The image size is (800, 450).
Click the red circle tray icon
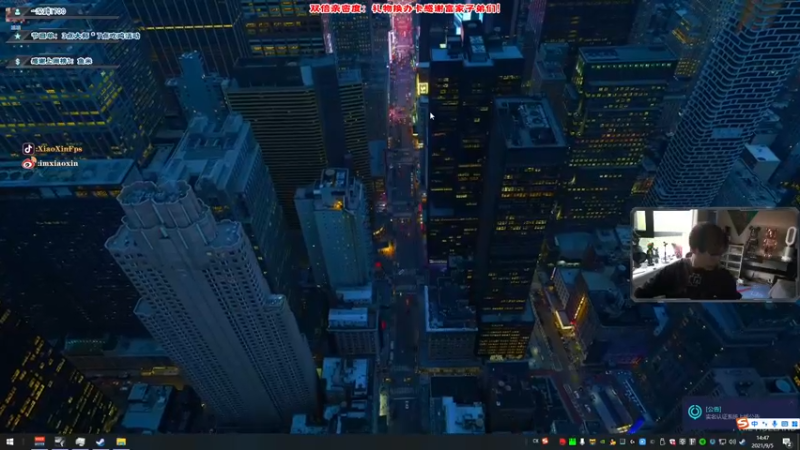click(x=562, y=442)
